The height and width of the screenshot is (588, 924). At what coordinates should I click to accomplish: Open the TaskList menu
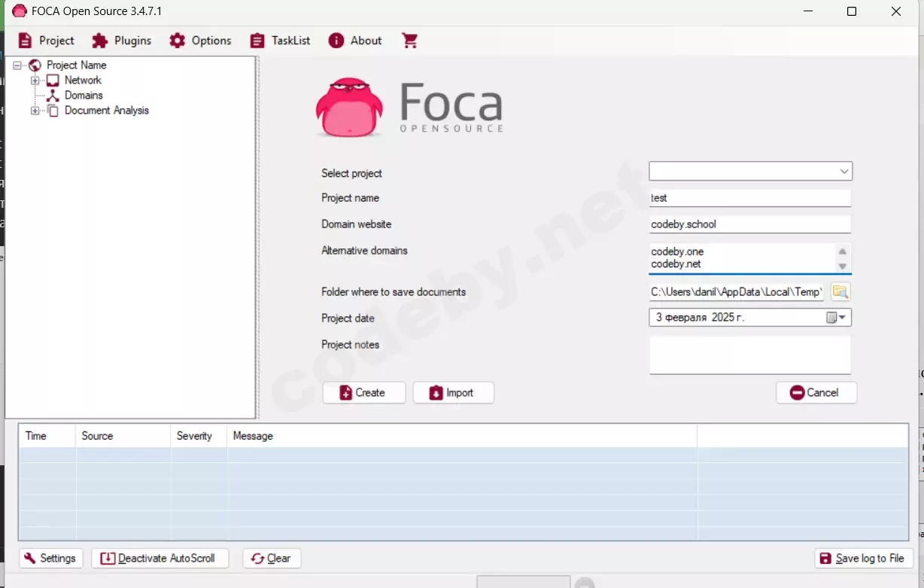280,41
